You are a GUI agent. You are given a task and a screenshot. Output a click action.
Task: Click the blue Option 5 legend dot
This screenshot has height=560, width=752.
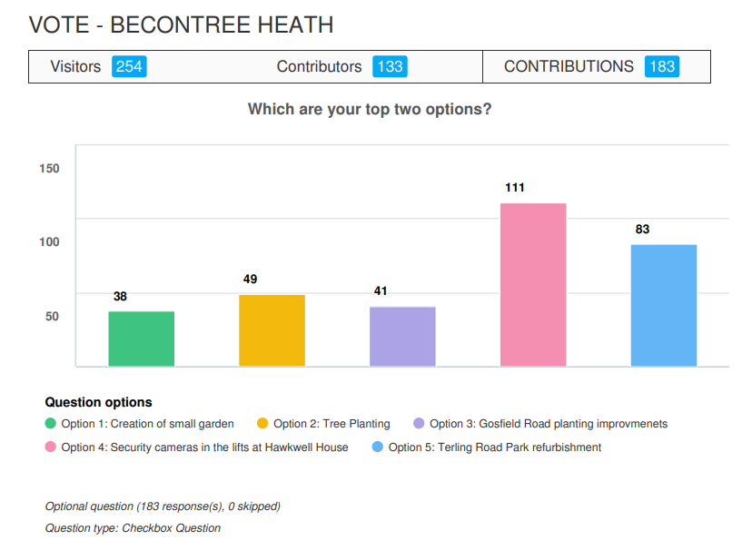[x=378, y=447]
